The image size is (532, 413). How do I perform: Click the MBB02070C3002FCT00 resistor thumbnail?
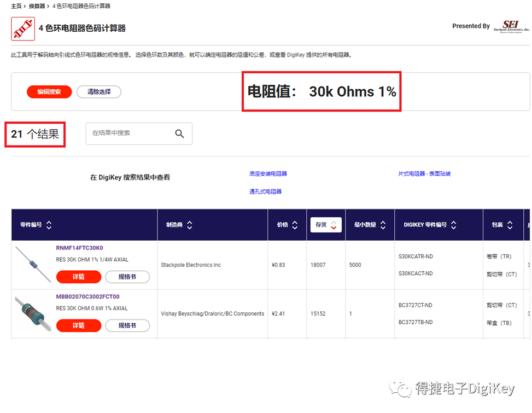(x=33, y=313)
